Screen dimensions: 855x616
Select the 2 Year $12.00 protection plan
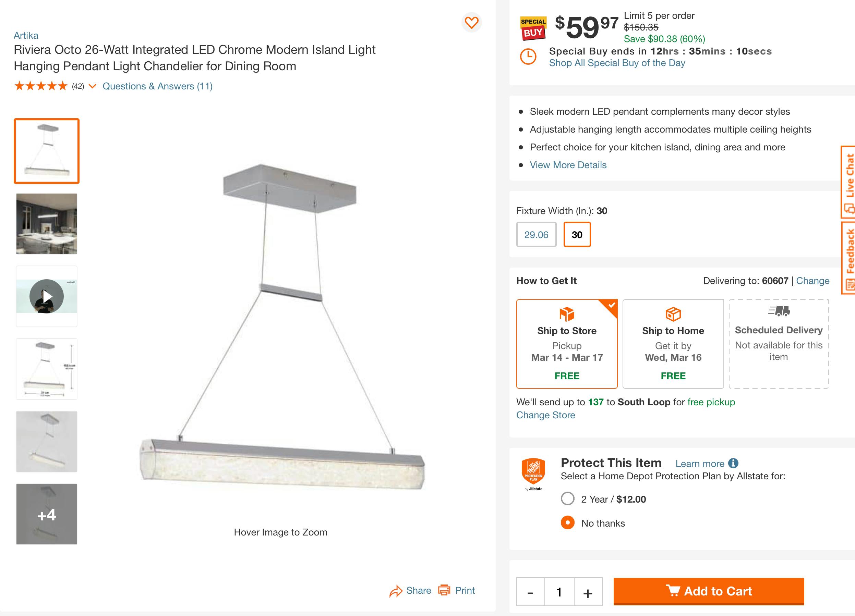click(x=567, y=498)
